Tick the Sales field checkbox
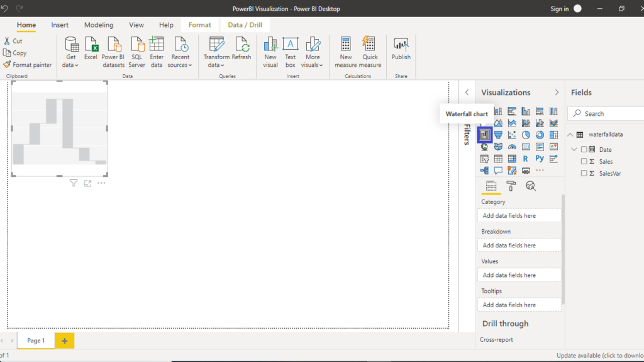This screenshot has width=644, height=362. point(584,162)
